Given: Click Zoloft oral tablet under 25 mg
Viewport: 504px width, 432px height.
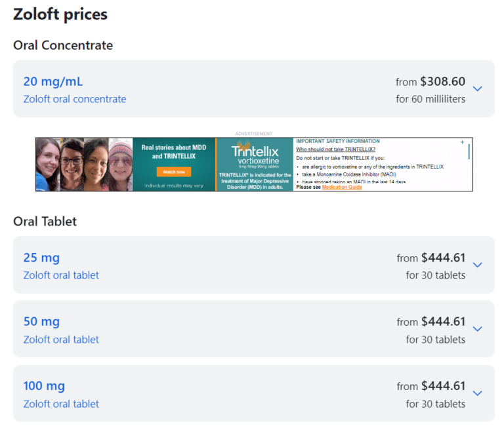Looking at the screenshot, I should point(61,275).
